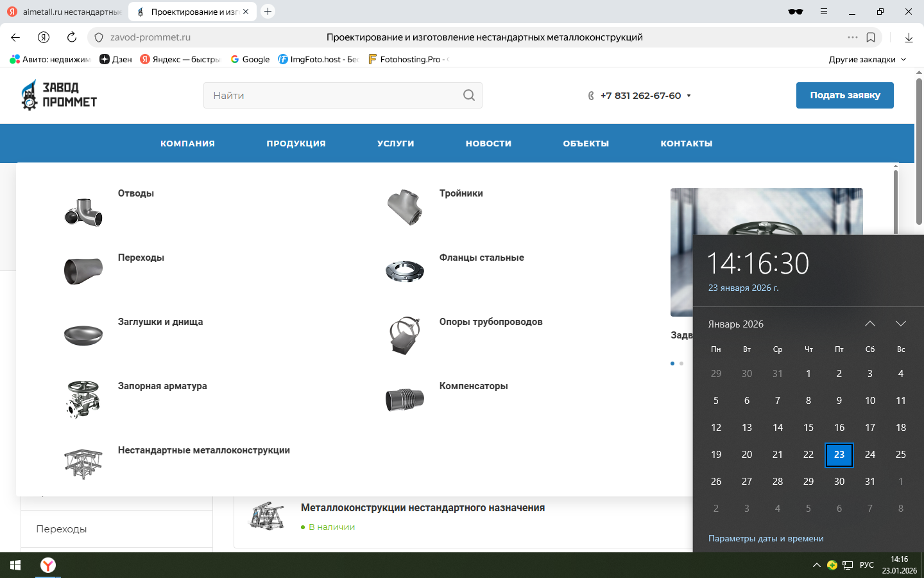Click the network icon in system tray
Screen dimensions: 924x578
coord(848,565)
